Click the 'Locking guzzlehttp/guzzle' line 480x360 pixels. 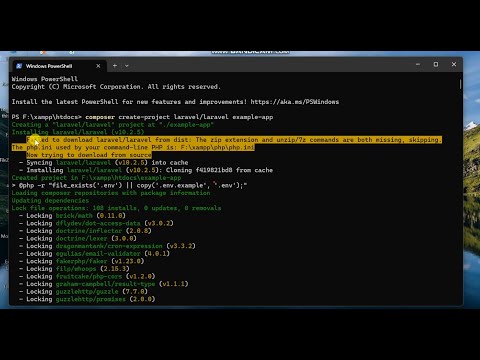83,292
